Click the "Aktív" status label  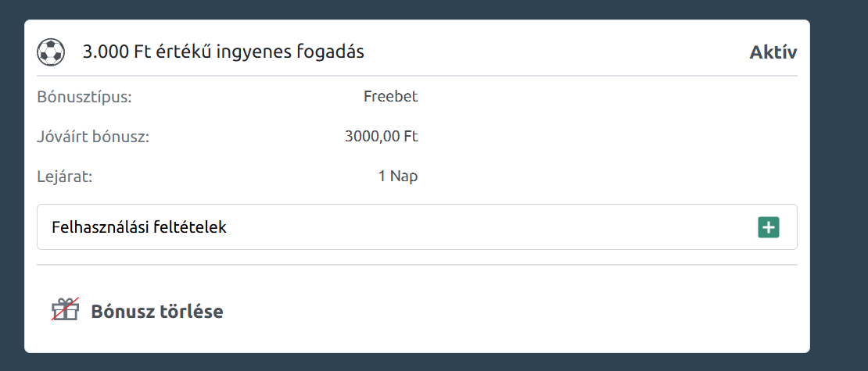point(773,52)
